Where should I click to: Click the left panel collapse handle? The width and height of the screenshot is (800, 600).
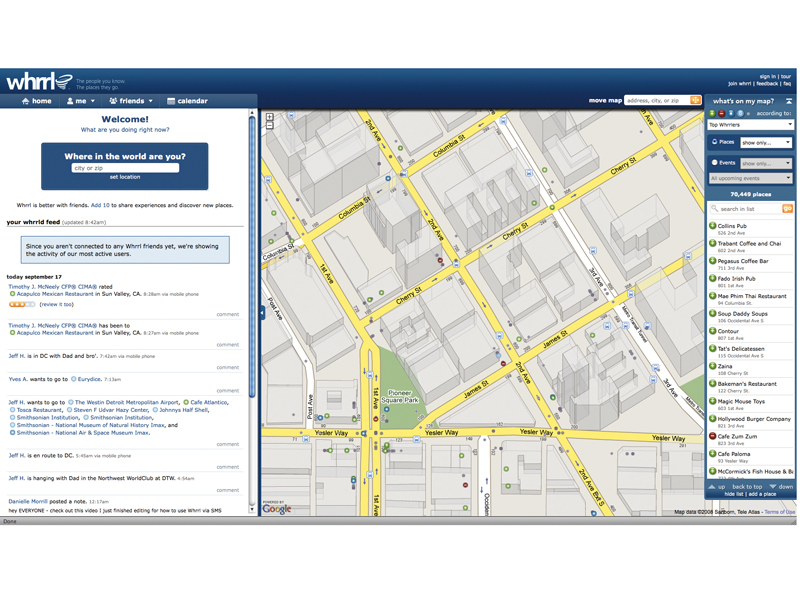click(262, 312)
